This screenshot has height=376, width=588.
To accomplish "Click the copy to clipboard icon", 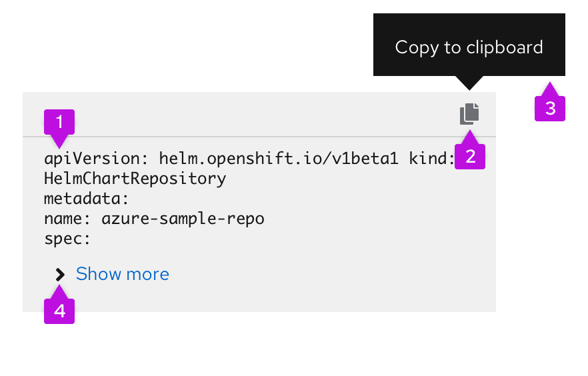I will tap(469, 114).
